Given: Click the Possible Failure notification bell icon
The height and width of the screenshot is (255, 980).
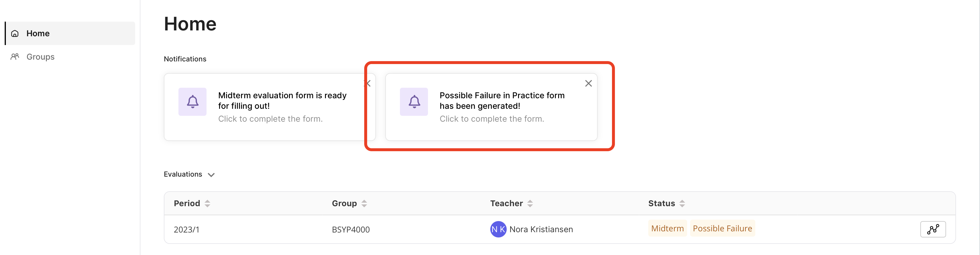Looking at the screenshot, I should coord(414,102).
